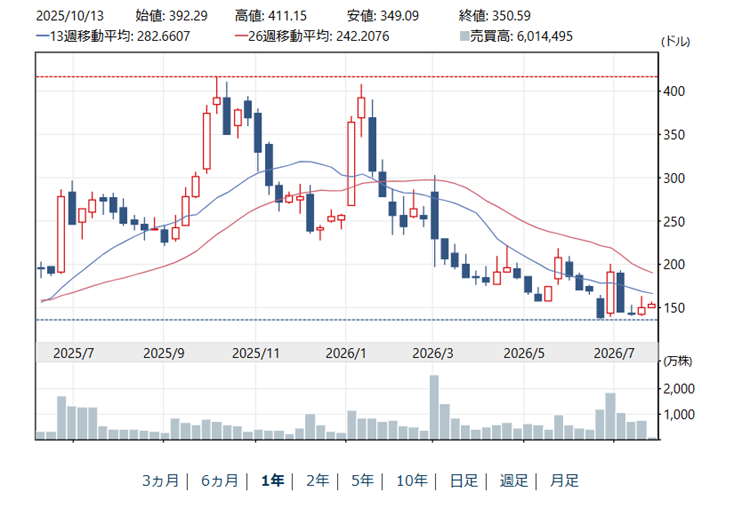Click the 13週移動平均 legend label

(x=113, y=36)
